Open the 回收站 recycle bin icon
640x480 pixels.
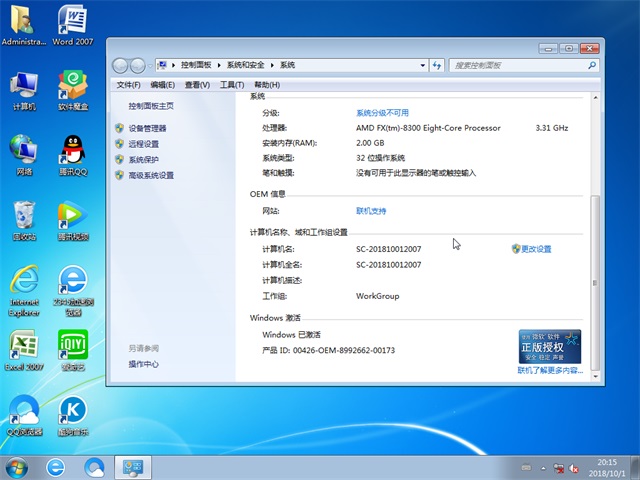pos(24,220)
